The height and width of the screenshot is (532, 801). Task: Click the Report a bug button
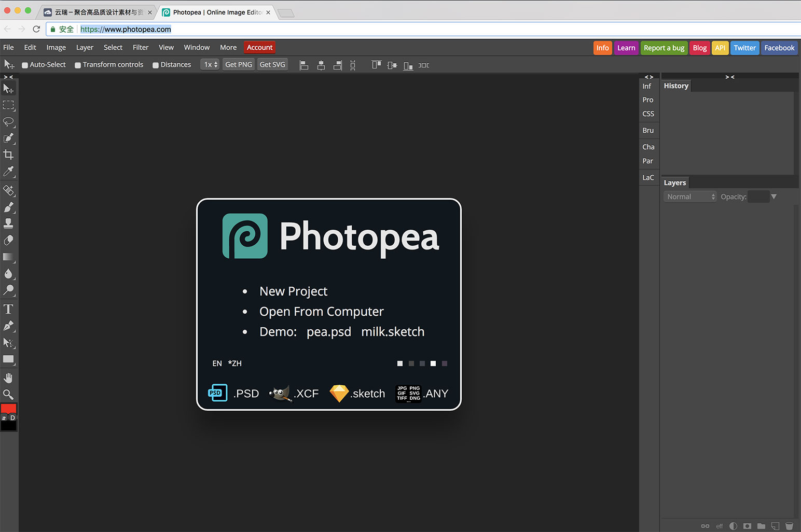[x=664, y=48]
